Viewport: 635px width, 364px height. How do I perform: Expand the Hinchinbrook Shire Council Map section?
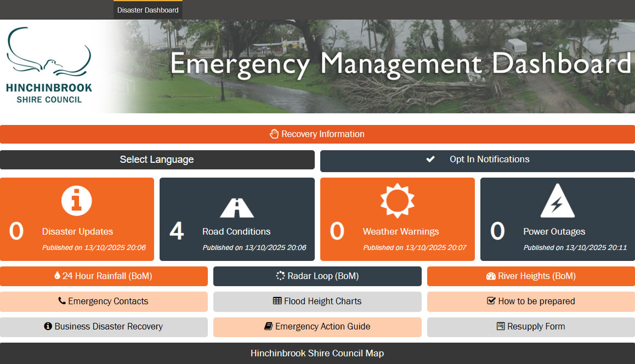[317, 353]
